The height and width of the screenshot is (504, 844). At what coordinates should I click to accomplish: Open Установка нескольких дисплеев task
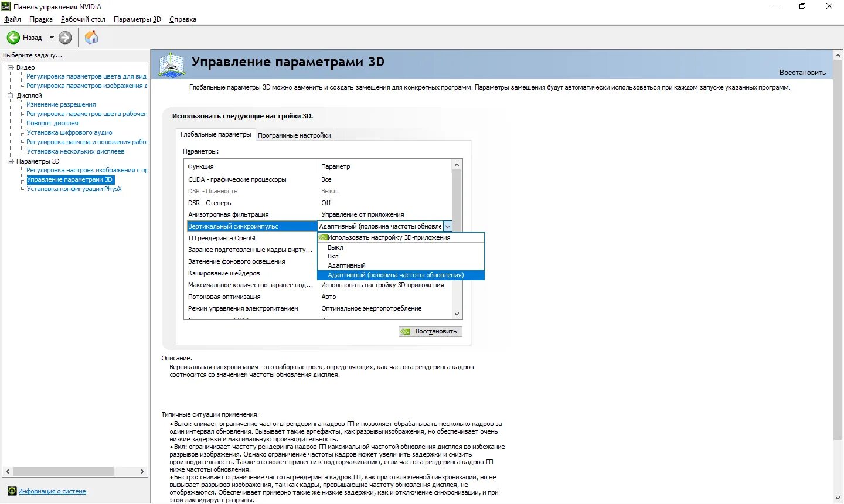(x=76, y=151)
